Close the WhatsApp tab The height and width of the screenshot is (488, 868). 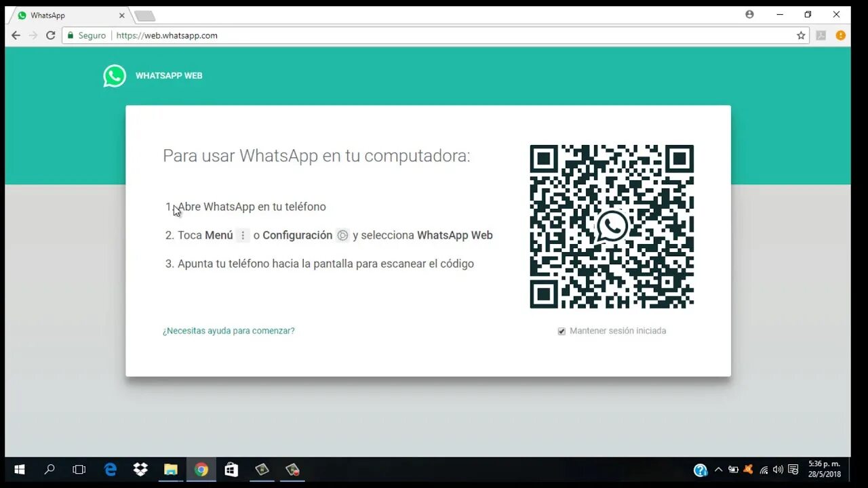click(122, 16)
